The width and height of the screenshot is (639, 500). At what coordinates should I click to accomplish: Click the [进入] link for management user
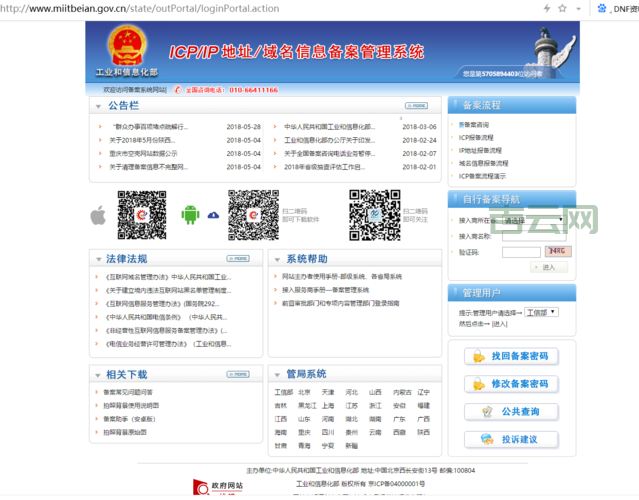click(x=499, y=324)
